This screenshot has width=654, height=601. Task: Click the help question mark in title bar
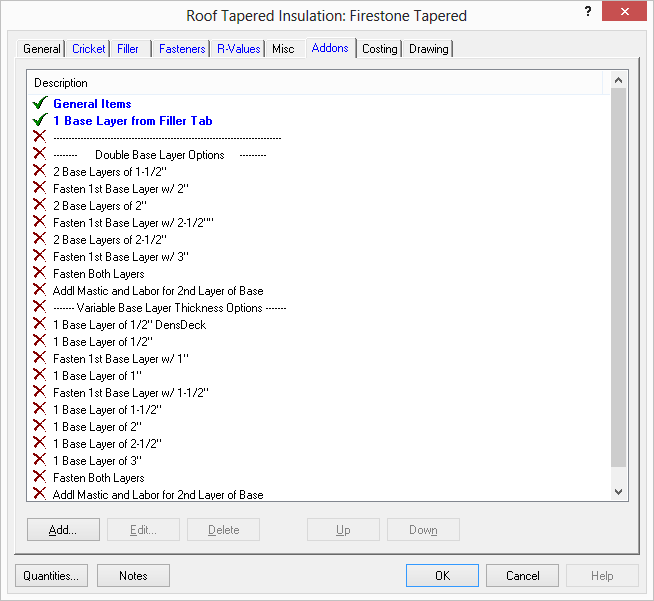tap(588, 12)
